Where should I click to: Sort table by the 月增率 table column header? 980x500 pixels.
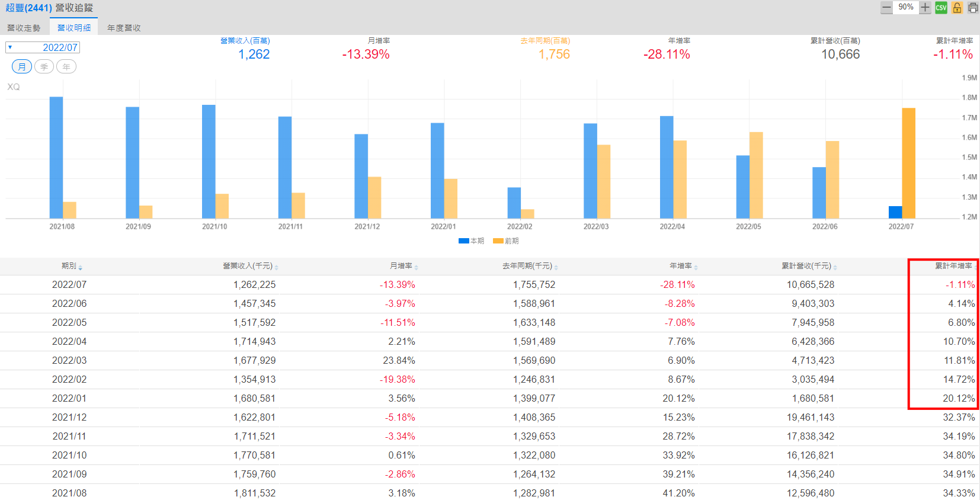[x=404, y=266]
